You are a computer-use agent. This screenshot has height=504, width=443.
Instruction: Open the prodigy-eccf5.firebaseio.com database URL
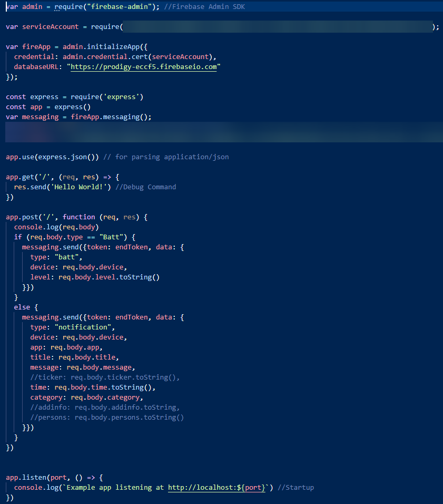[x=144, y=67]
